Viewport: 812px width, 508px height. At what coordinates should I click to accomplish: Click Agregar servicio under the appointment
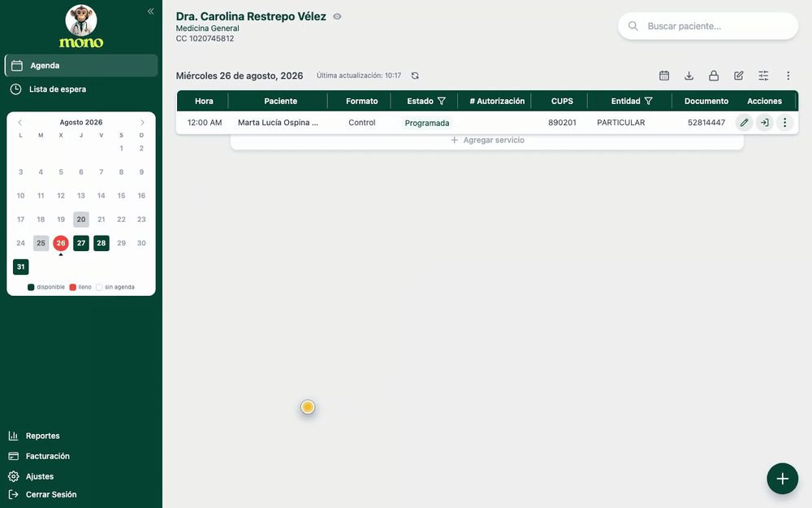click(487, 140)
